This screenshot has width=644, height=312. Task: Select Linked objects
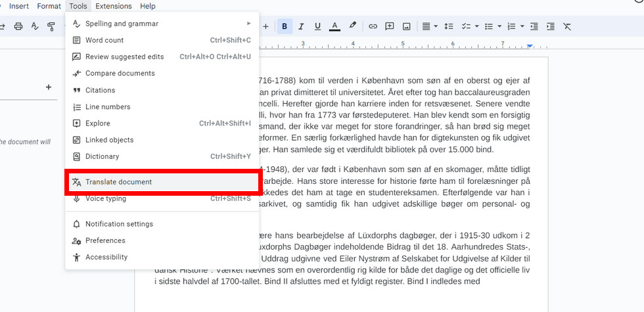click(162, 140)
